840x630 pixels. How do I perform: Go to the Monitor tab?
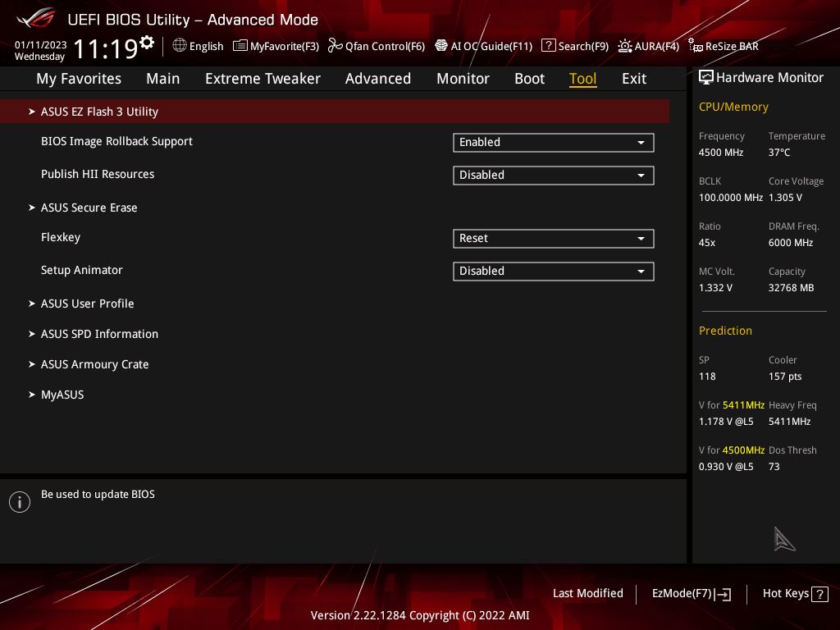click(x=463, y=79)
